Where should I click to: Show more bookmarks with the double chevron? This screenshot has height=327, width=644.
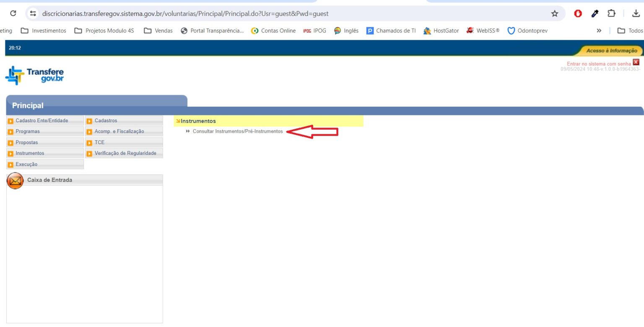[x=599, y=31]
